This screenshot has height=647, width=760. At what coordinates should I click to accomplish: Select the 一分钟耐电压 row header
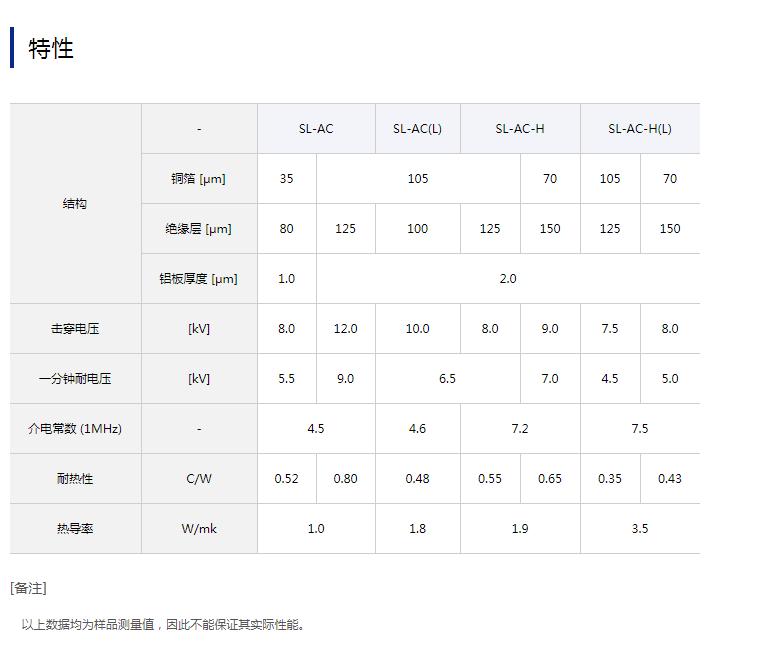[x=75, y=379]
